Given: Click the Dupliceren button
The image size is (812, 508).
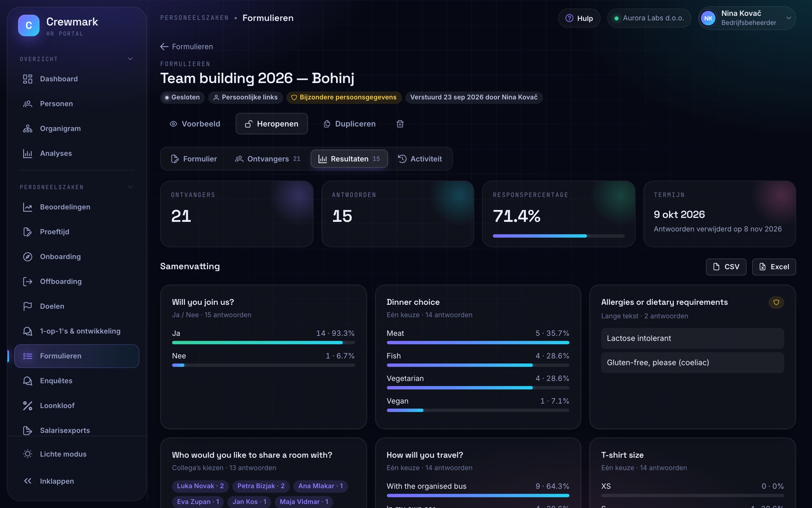Looking at the screenshot, I should [349, 124].
